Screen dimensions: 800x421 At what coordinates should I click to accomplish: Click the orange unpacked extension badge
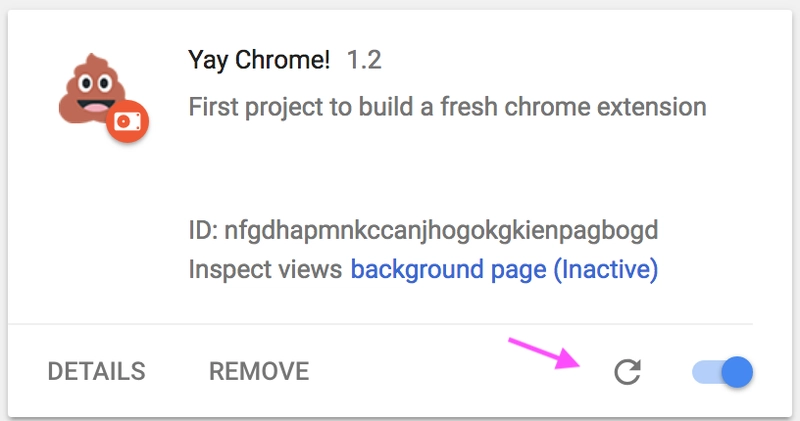click(128, 121)
